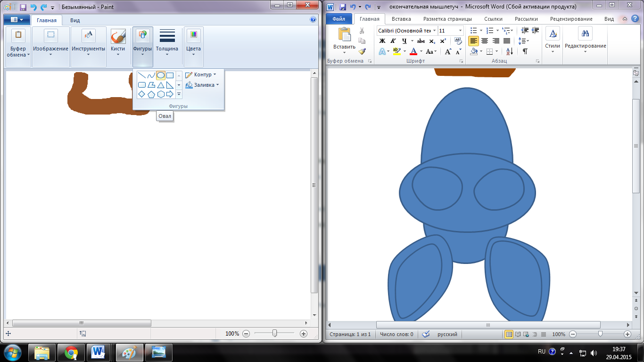Switch to Рецензирование tab in Word
This screenshot has height=362, width=644.
571,19
